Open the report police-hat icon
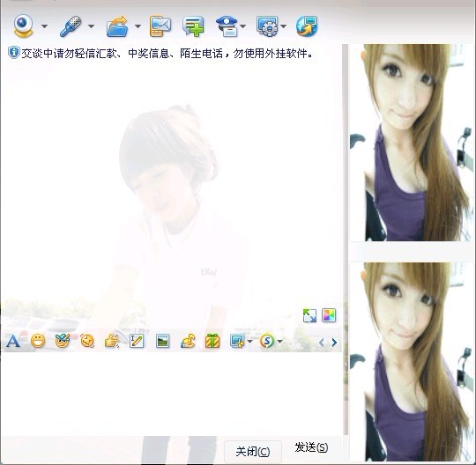Image resolution: width=476 pixels, height=465 pixels. pos(227,26)
